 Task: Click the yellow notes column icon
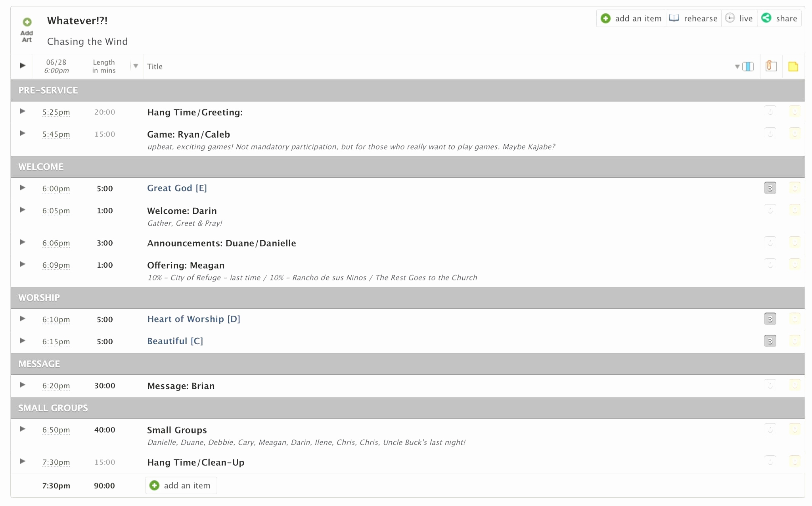(x=793, y=67)
